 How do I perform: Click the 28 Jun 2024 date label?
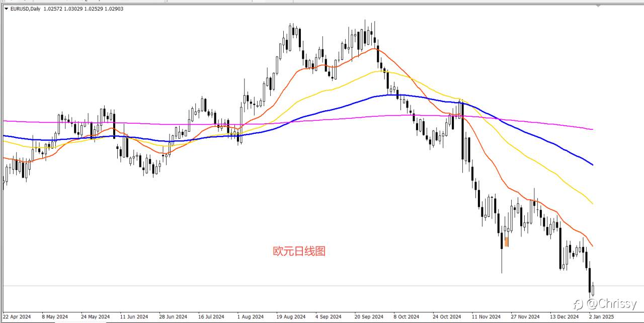(x=173, y=317)
